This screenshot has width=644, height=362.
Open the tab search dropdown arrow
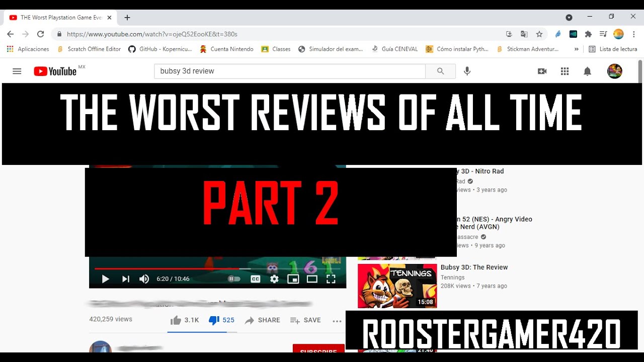point(569,18)
